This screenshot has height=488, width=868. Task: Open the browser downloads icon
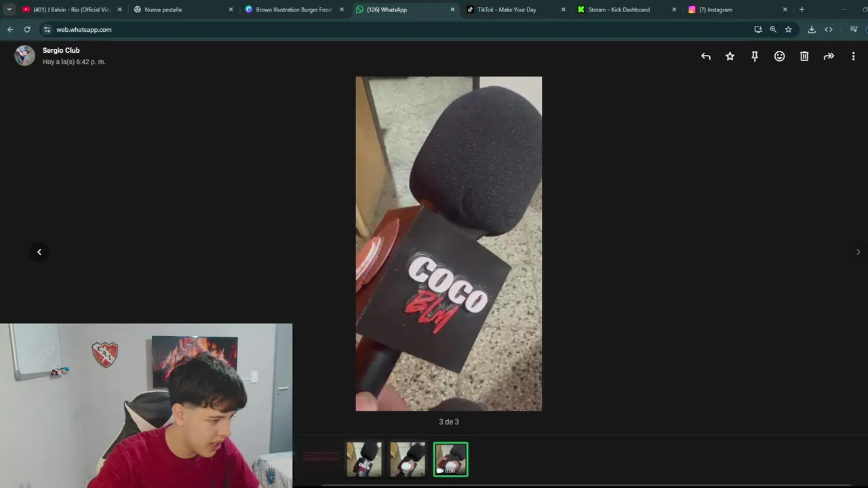coord(812,29)
